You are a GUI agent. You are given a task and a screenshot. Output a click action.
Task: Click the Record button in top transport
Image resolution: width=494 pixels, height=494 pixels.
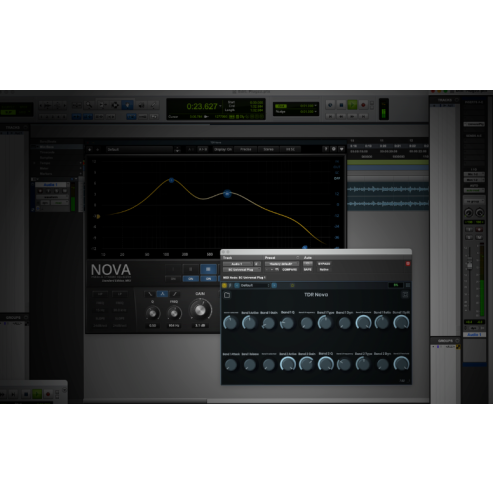click(x=363, y=105)
